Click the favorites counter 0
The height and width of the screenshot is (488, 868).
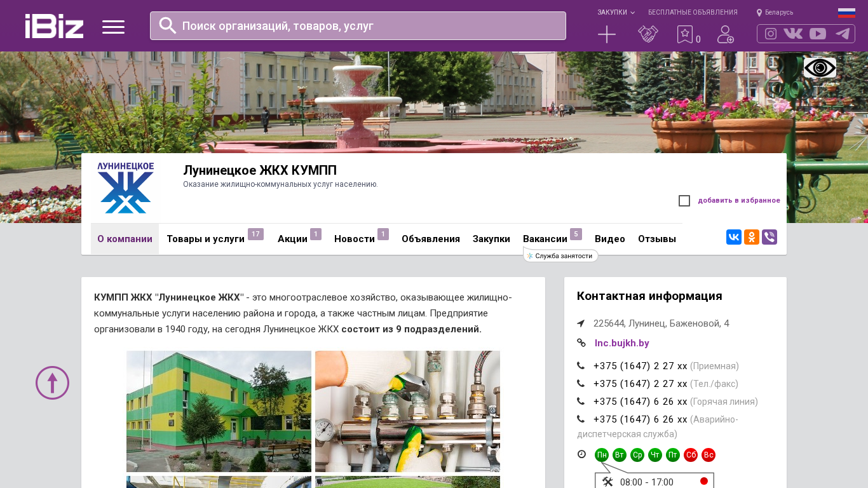(x=698, y=39)
